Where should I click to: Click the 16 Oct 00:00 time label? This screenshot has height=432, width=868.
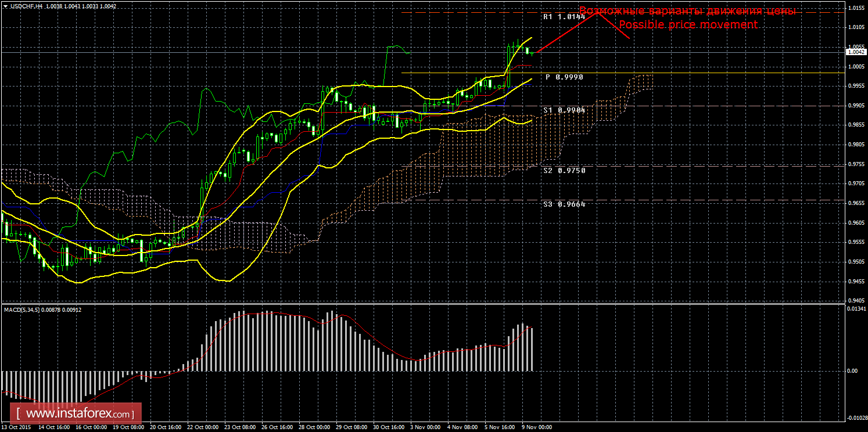(90, 427)
